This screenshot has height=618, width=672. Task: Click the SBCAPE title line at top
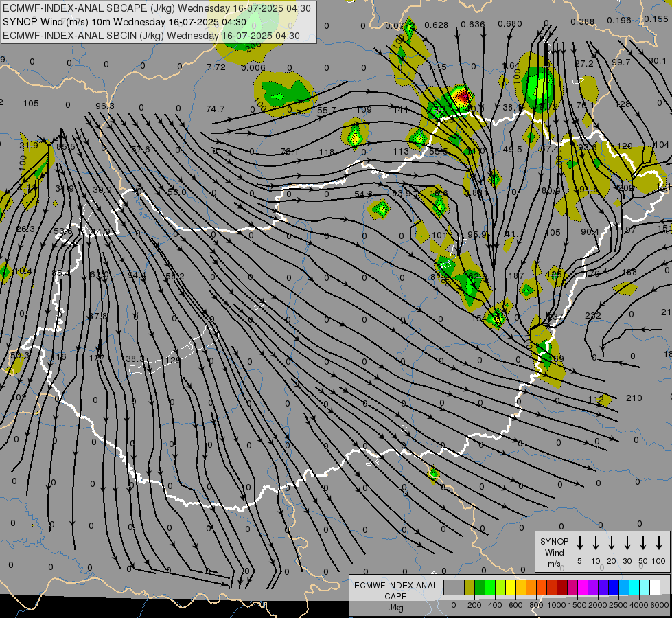157,8
